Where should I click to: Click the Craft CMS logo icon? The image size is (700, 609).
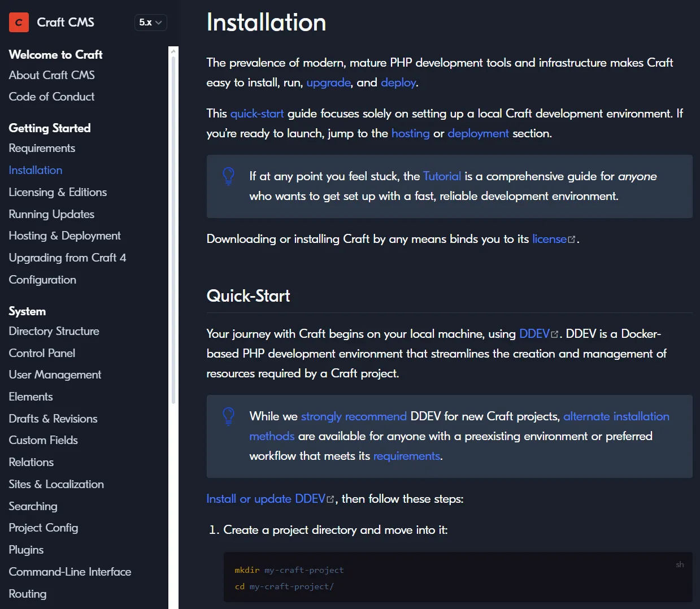point(19,22)
